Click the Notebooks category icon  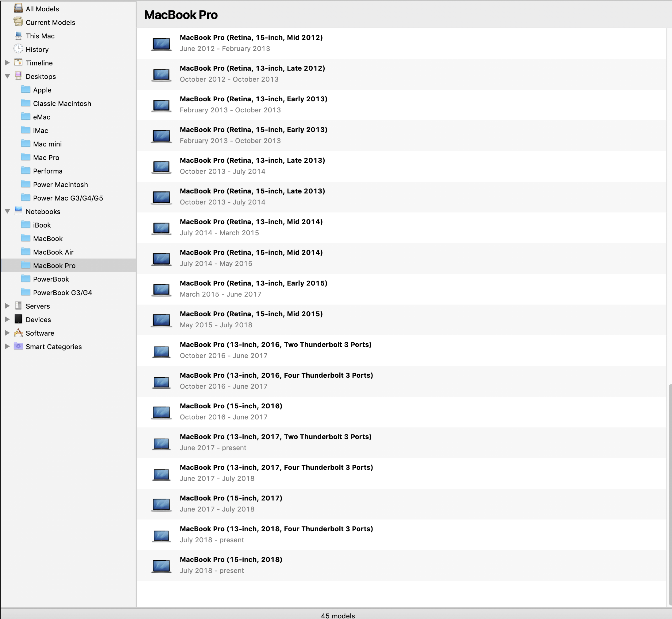tap(18, 211)
